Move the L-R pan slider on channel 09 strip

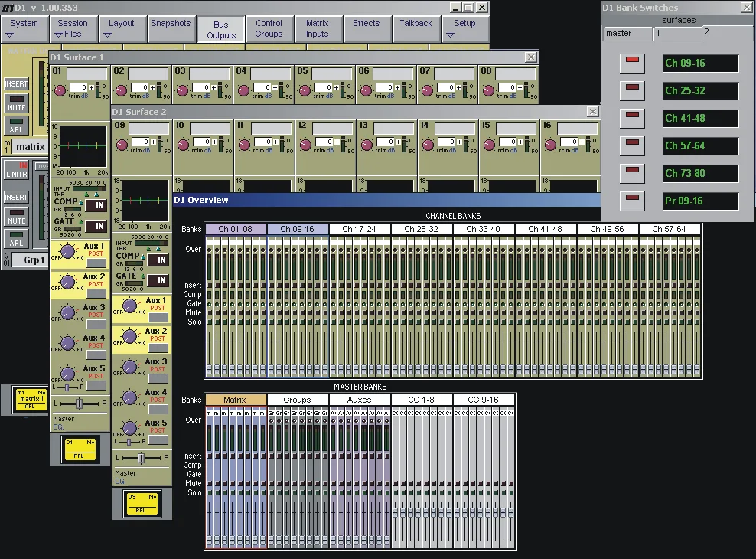142,458
